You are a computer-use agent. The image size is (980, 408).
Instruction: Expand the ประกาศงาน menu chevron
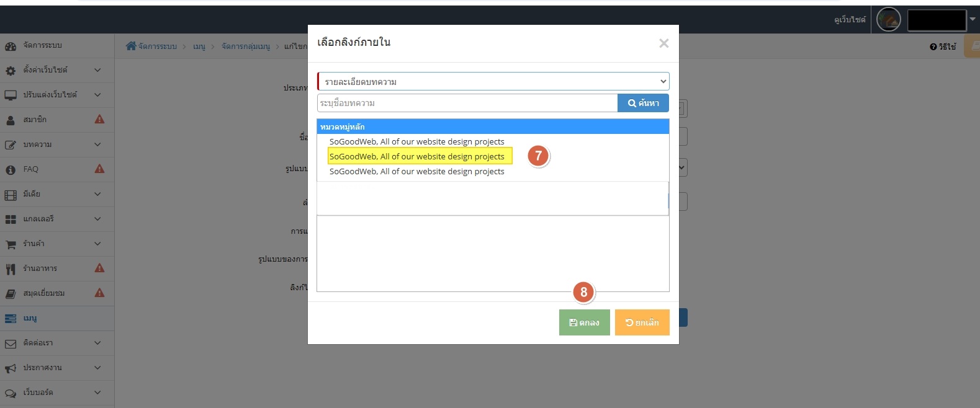97,368
